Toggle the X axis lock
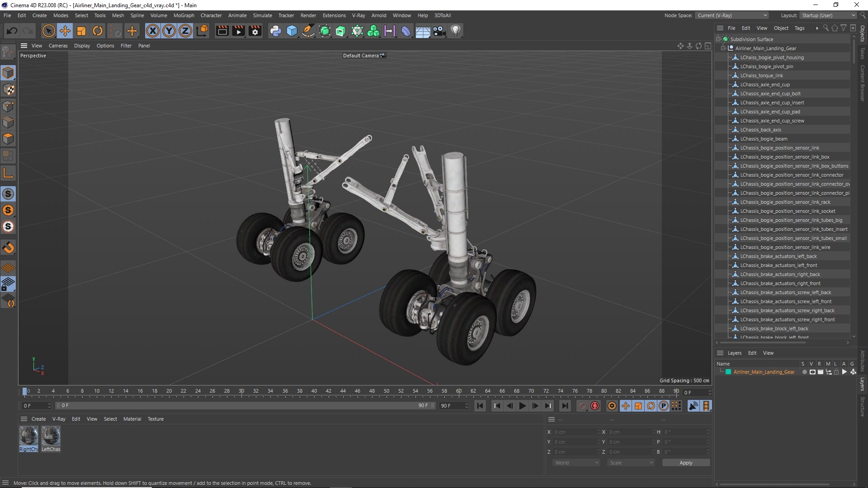The image size is (868, 488). click(153, 31)
